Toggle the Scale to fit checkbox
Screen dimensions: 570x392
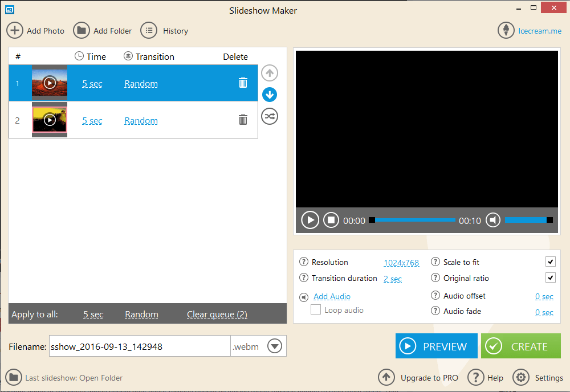[550, 262]
